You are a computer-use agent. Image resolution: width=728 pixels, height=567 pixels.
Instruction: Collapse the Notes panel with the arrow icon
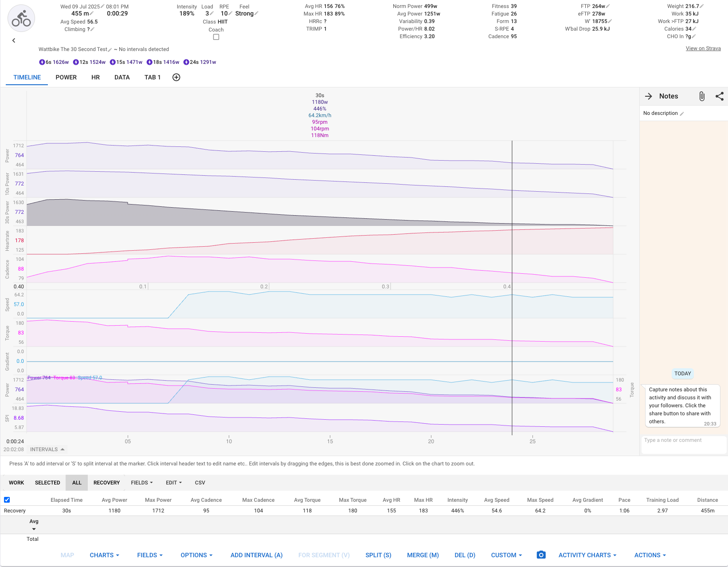(649, 96)
